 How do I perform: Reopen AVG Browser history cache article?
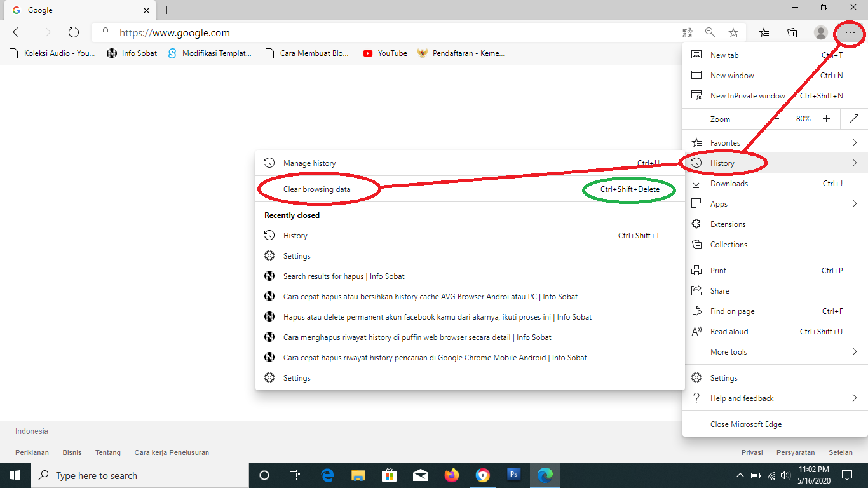click(470, 297)
